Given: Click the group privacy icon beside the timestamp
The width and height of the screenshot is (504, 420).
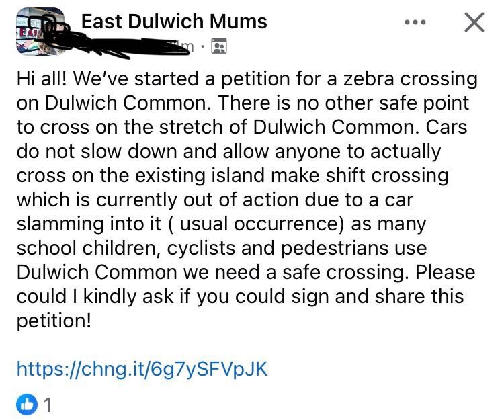Looking at the screenshot, I should click(x=219, y=46).
